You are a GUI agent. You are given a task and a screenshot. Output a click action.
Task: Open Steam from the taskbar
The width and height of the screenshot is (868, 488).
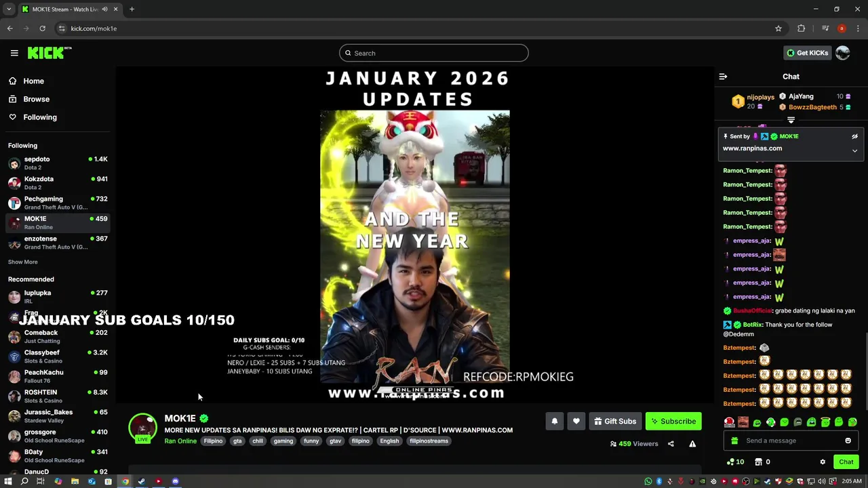pyautogui.click(x=141, y=481)
